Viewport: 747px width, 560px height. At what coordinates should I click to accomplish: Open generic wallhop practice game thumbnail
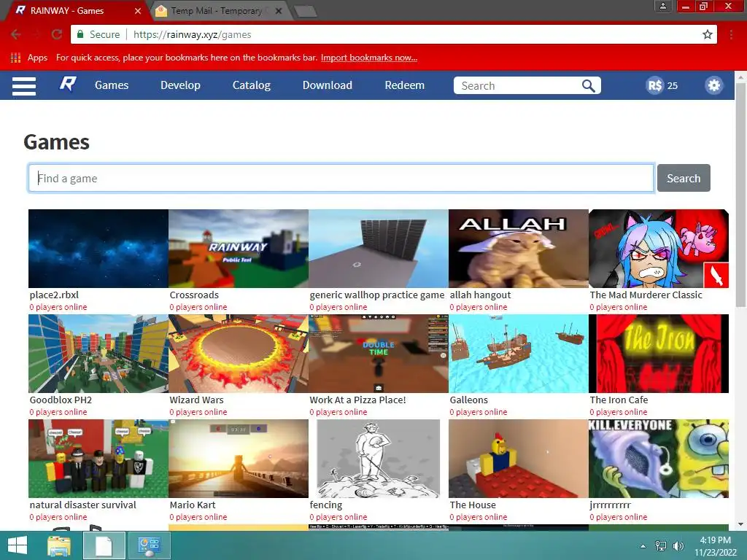[x=379, y=249]
